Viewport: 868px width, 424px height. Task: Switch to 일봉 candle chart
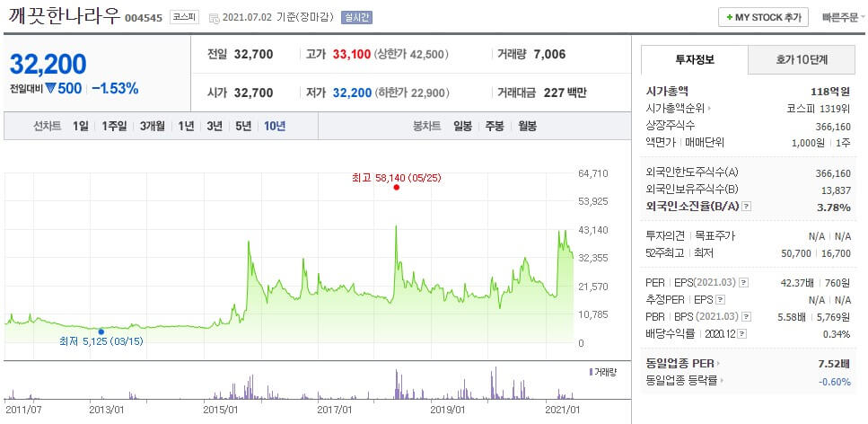463,126
